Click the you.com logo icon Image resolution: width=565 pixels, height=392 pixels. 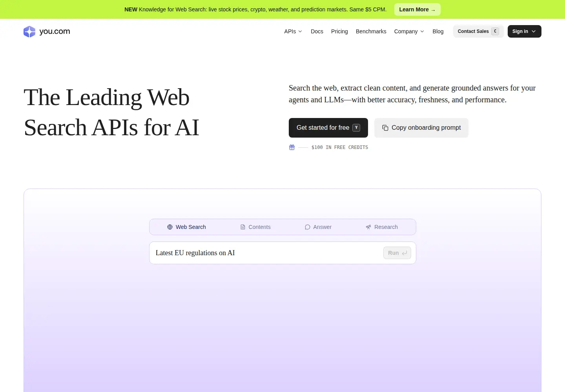pyautogui.click(x=29, y=31)
